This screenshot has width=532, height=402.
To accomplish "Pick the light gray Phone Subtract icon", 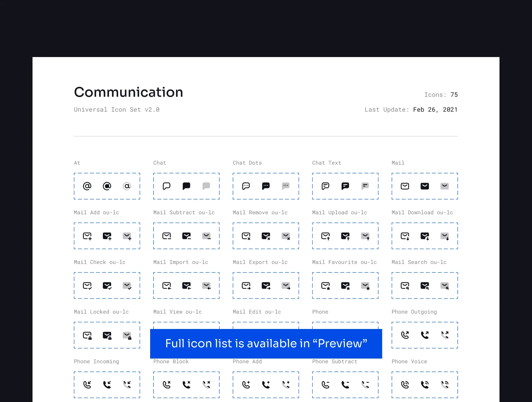I will [365, 385].
